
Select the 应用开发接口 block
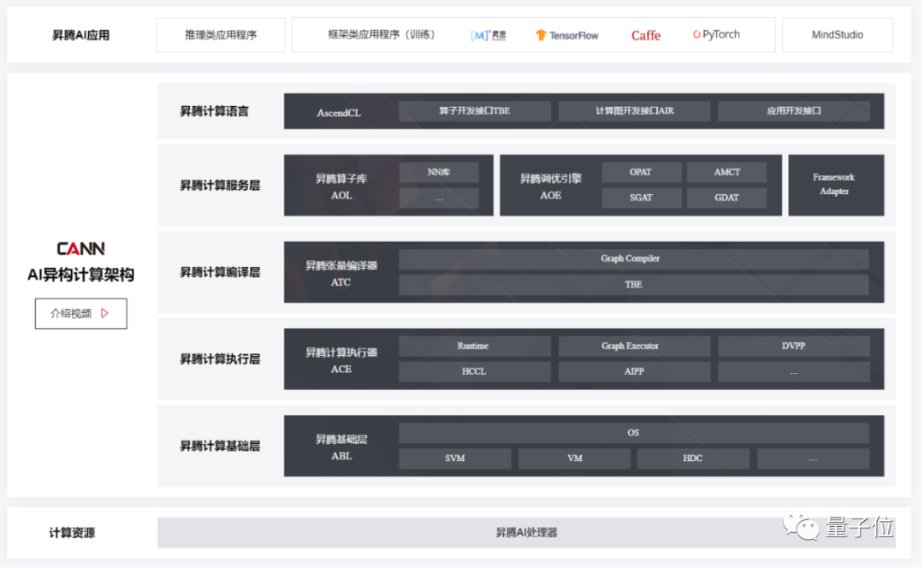794,110
